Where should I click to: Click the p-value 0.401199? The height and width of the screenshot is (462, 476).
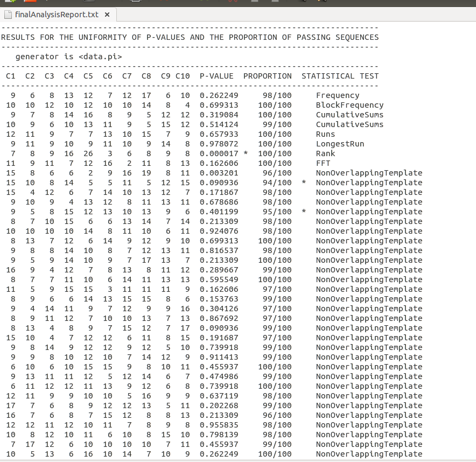click(219, 212)
